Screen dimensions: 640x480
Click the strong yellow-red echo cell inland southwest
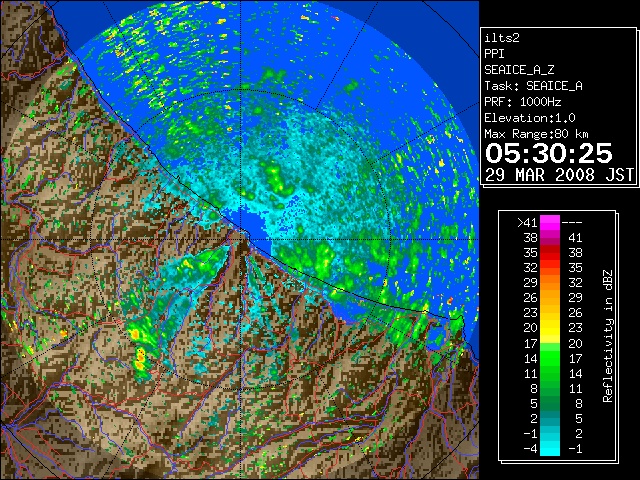pyautogui.click(x=140, y=359)
